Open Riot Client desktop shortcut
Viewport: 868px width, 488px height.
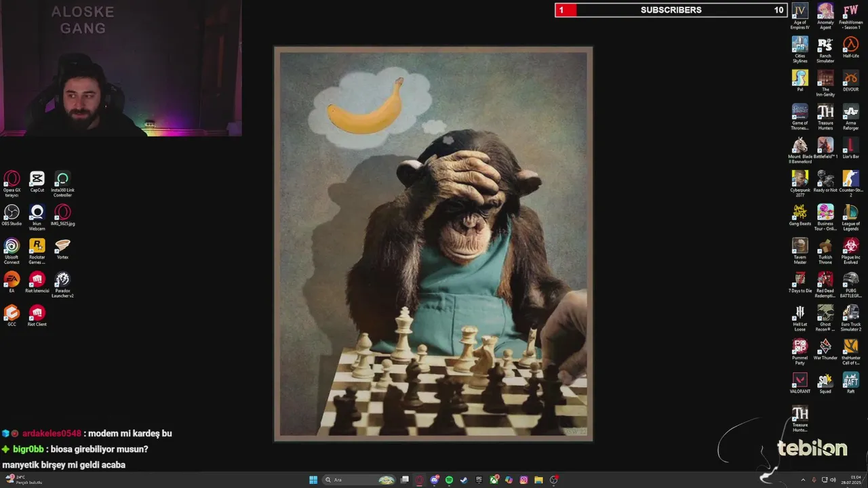(37, 315)
